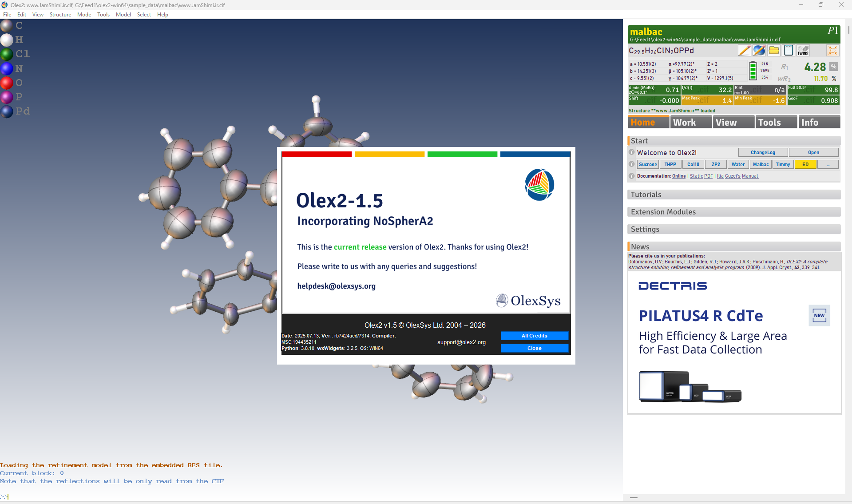Click the GooF 0.908 indicator
852x504 pixels.
tap(813, 100)
